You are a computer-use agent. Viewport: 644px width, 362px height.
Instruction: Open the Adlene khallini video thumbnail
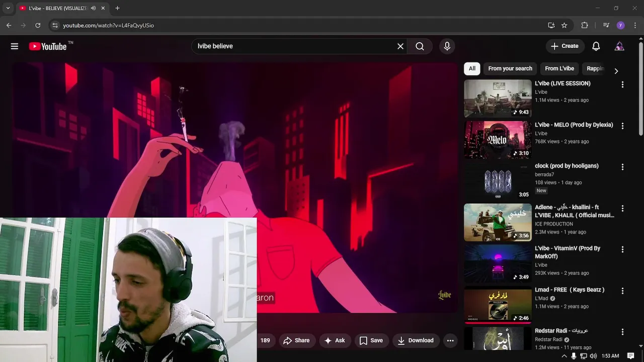tap(498, 222)
